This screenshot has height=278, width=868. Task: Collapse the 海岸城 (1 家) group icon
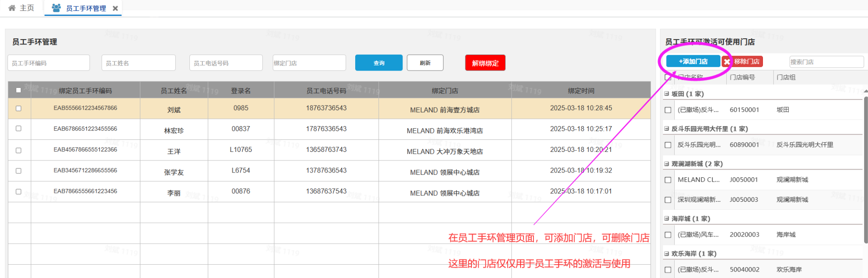point(666,219)
